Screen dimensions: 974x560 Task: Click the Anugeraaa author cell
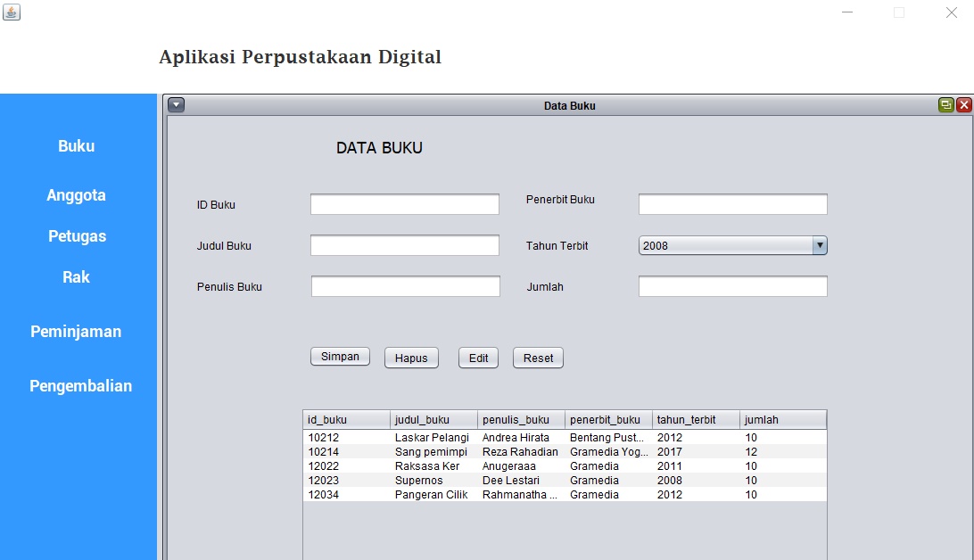tap(521, 465)
